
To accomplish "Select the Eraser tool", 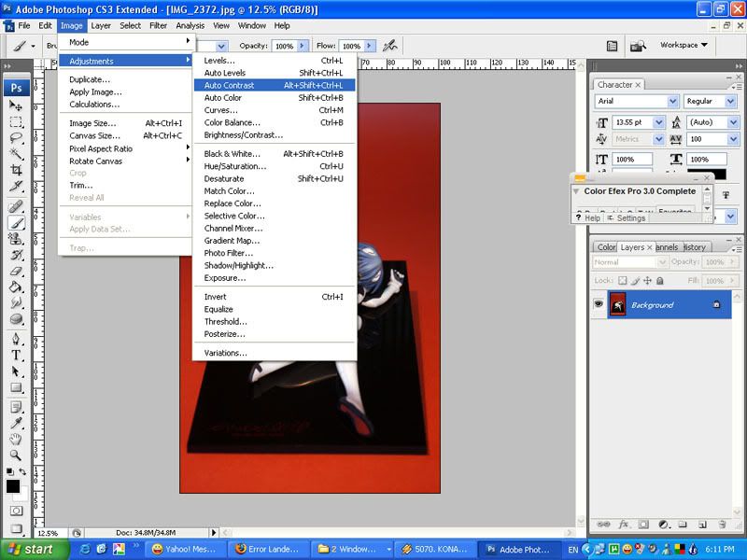I will 16,271.
